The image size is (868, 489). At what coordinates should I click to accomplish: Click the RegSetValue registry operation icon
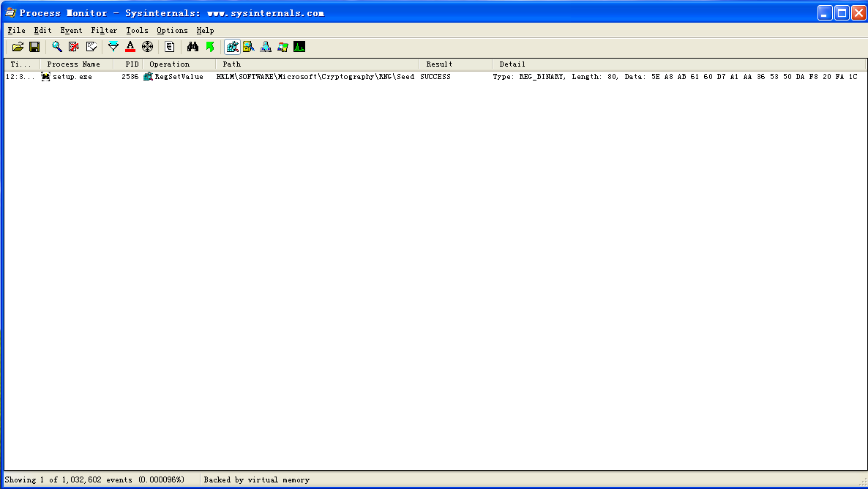pyautogui.click(x=148, y=76)
